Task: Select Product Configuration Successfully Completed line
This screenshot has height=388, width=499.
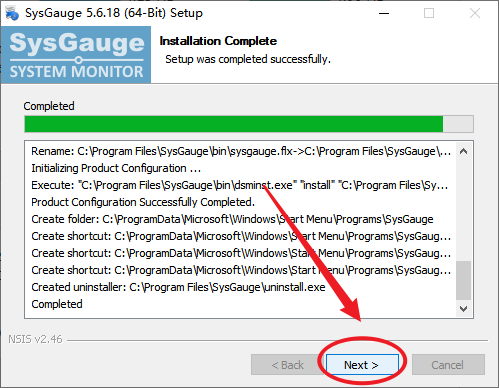Action: click(143, 202)
